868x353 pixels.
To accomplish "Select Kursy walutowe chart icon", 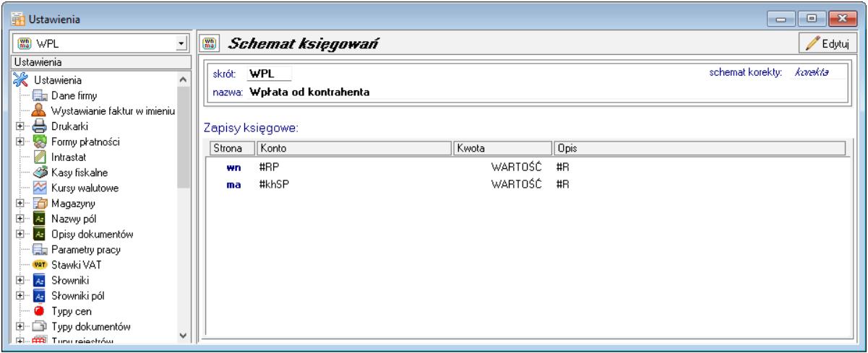I will tap(39, 188).
